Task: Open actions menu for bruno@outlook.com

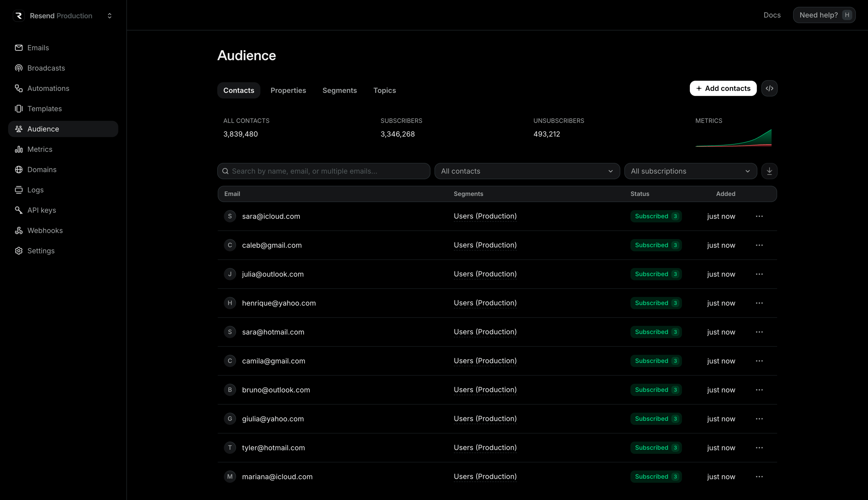Action: 759,390
